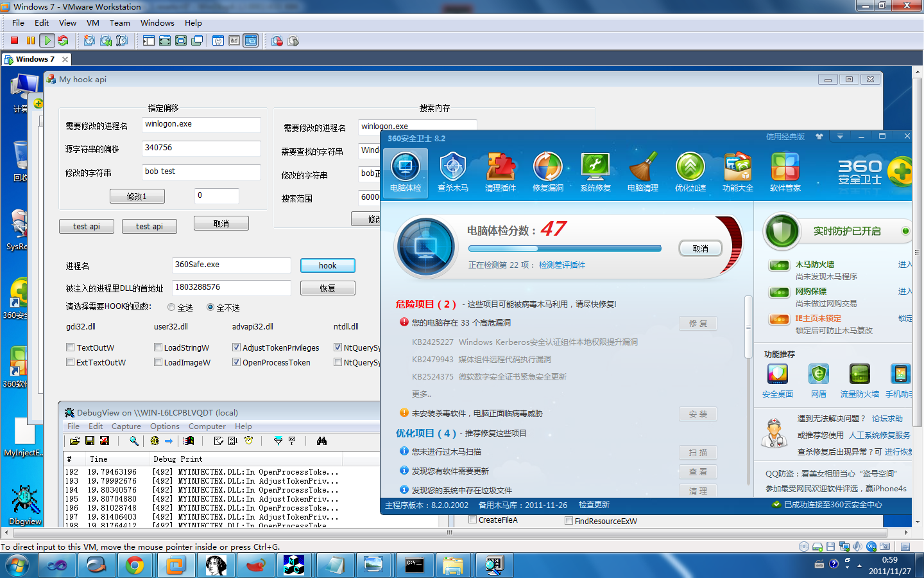Open Dbgview desktop shortcut
The height and width of the screenshot is (578, 924).
(x=25, y=505)
